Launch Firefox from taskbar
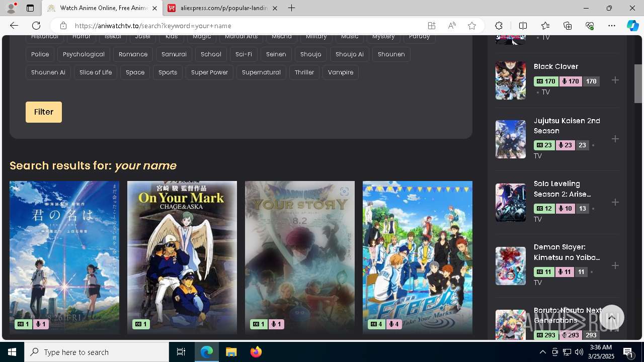Screen dimensions: 644x362 (256, 352)
